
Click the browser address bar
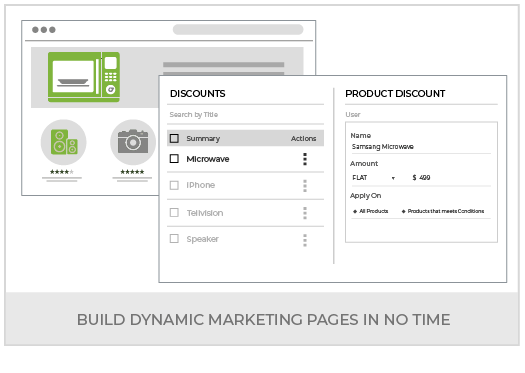(x=238, y=29)
